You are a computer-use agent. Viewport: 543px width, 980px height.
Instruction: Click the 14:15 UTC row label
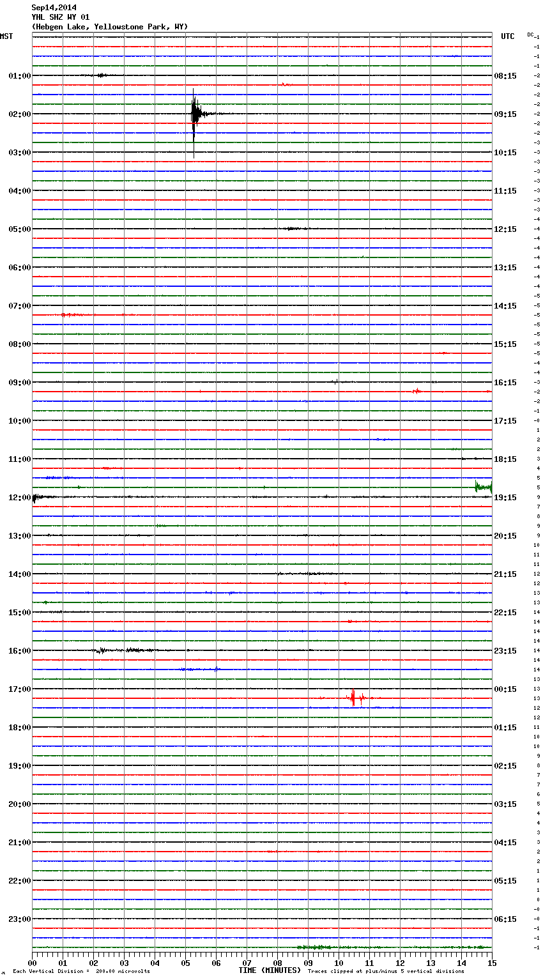coord(505,306)
